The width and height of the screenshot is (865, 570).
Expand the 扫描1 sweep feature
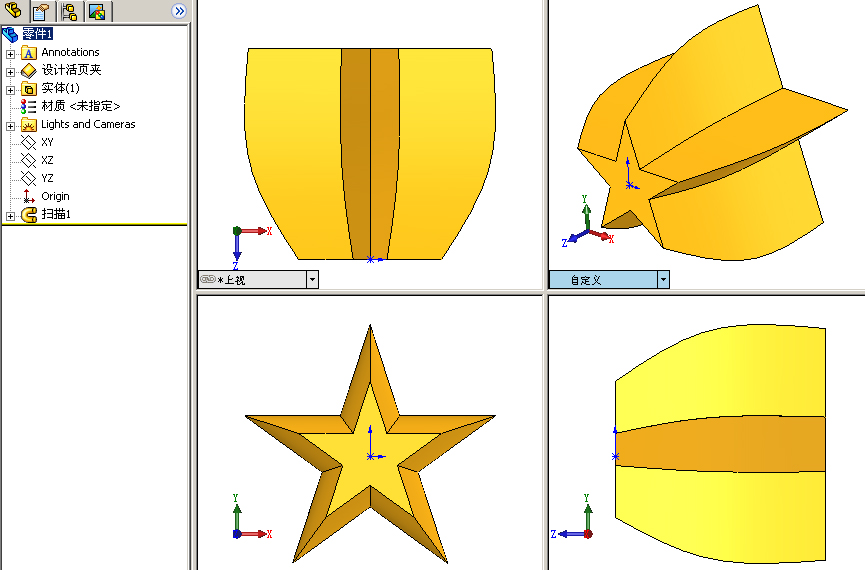pyautogui.click(x=10, y=216)
